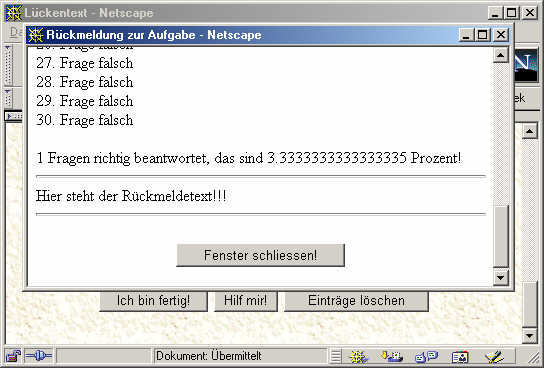Maximize the Rückmeldung zur Aufgabe window
Image resolution: width=544 pixels, height=368 pixels.
(482, 35)
